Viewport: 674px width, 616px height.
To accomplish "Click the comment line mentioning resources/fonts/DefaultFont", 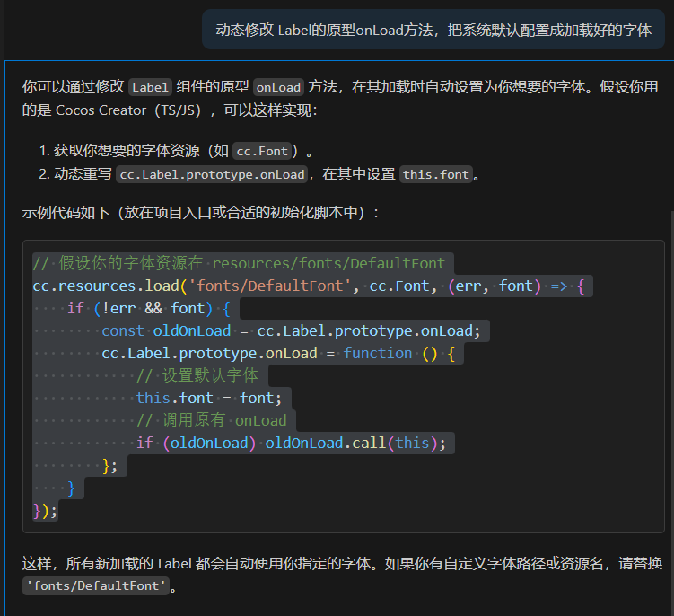I will click(239, 263).
